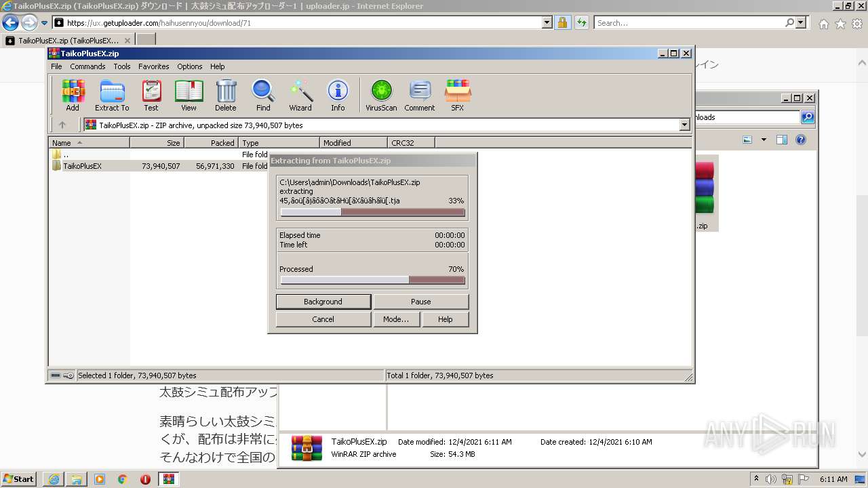Cancel the extraction
The width and height of the screenshot is (868, 488).
click(323, 319)
